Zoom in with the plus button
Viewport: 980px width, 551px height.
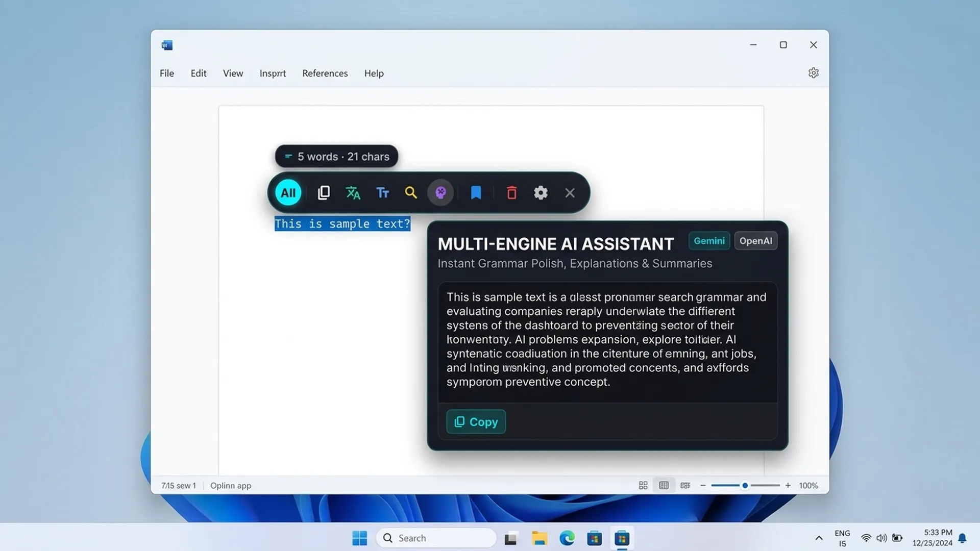tap(788, 485)
